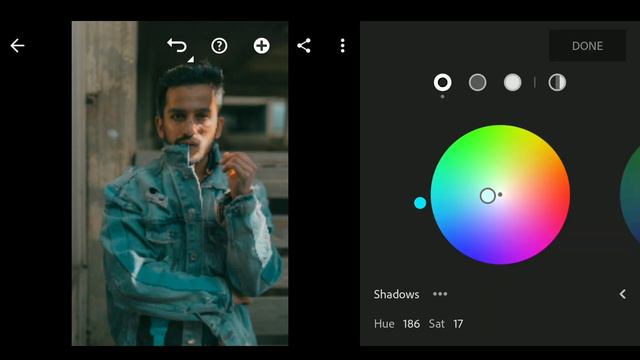Go back with the left arrow icon
Viewport: 640px width, 360px height.
(17, 46)
